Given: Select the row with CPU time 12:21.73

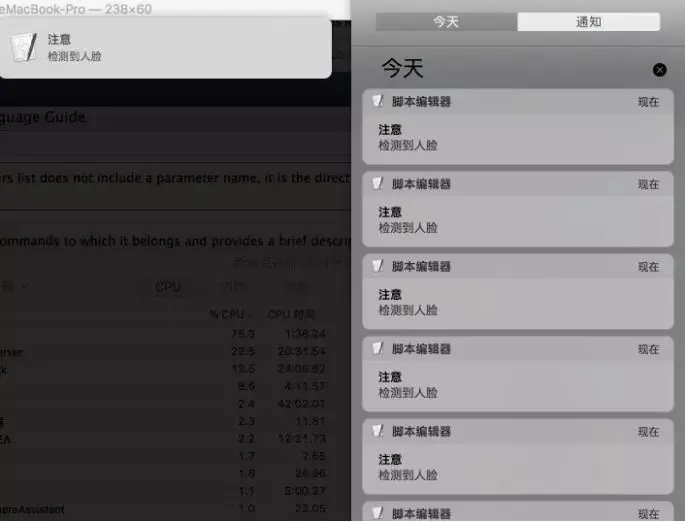Looking at the screenshot, I should pos(175,439).
